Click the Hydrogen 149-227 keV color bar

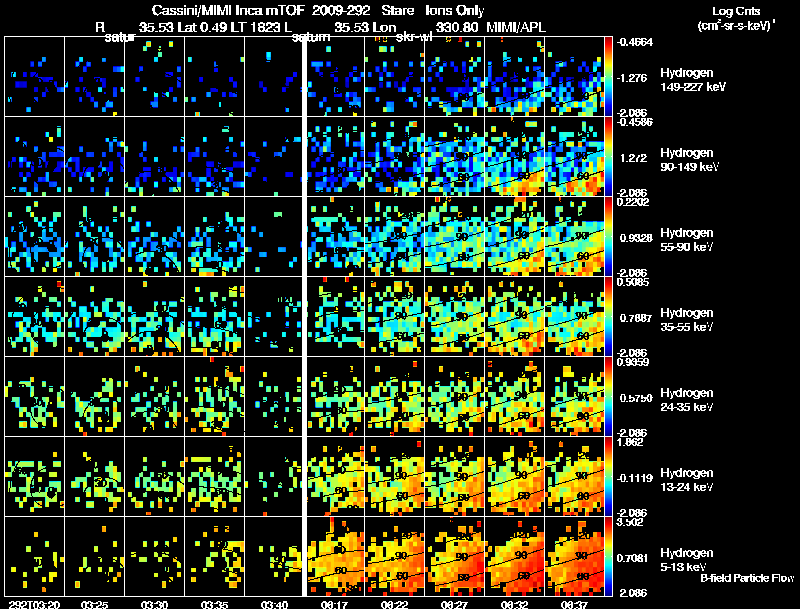pos(608,77)
